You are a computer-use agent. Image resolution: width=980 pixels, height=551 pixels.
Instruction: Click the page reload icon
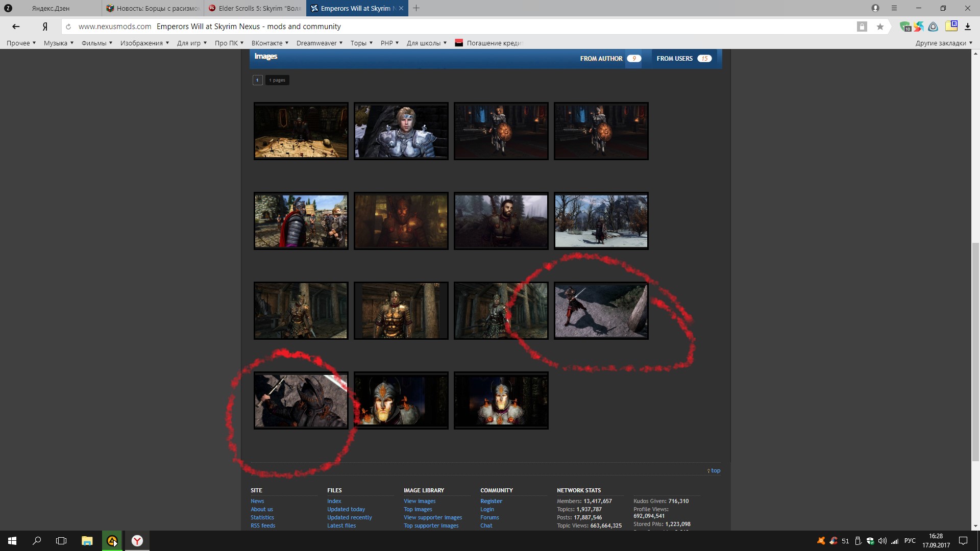click(x=68, y=27)
